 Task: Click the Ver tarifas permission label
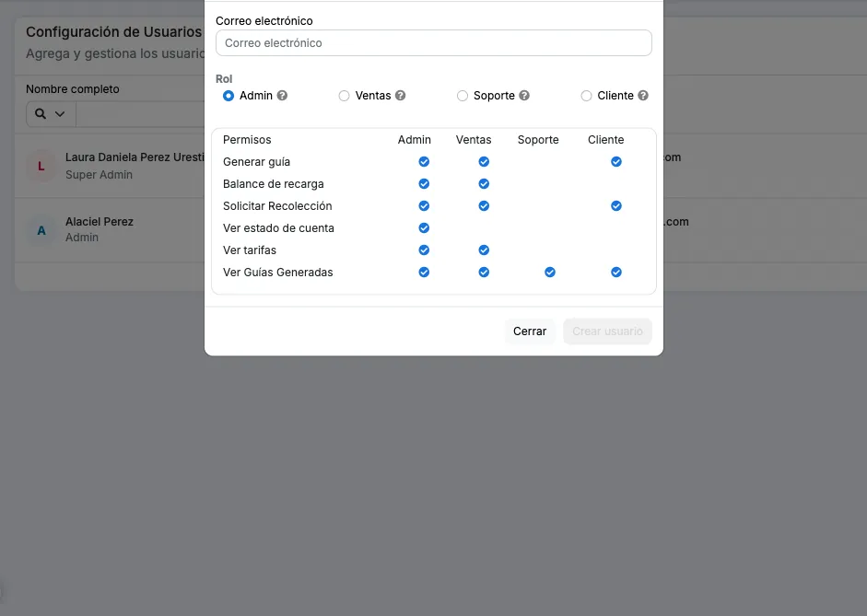(250, 250)
